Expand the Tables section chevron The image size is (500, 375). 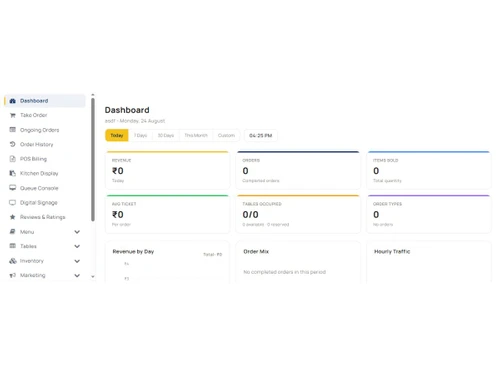point(77,246)
